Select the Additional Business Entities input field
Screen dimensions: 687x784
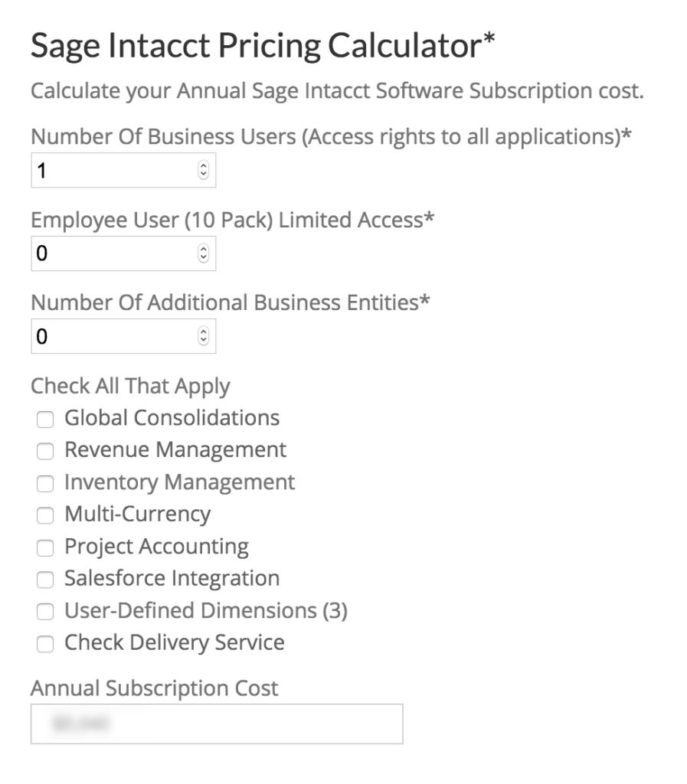click(107, 335)
